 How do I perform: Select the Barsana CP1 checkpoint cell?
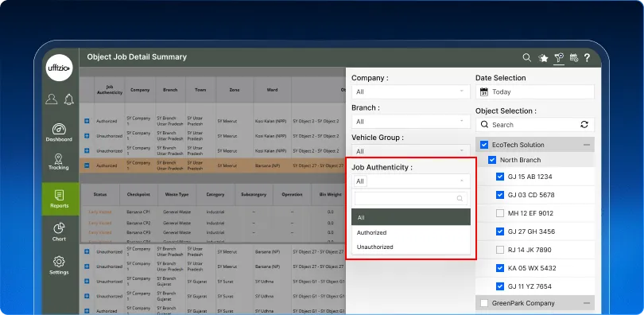pos(138,212)
